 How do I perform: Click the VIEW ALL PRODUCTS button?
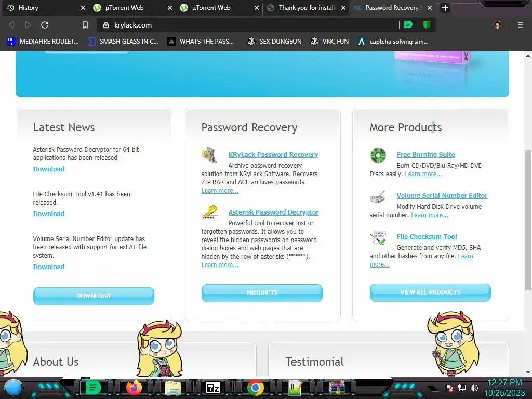click(430, 292)
